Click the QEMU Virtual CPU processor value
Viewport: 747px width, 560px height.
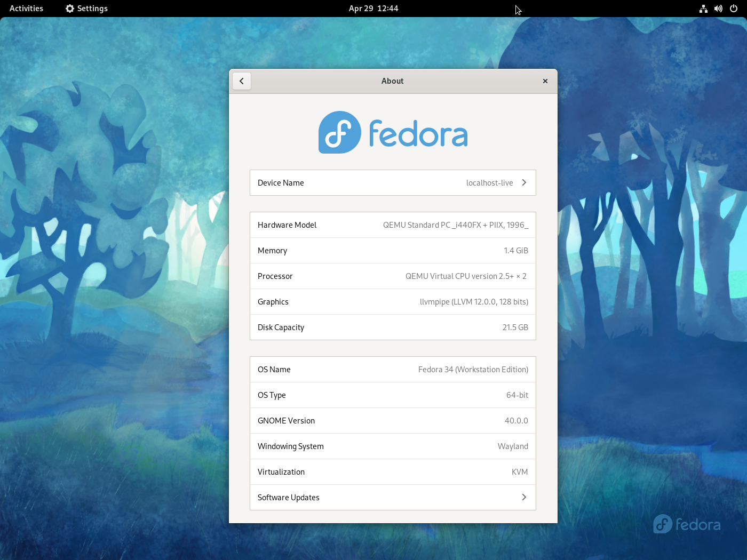click(x=466, y=276)
